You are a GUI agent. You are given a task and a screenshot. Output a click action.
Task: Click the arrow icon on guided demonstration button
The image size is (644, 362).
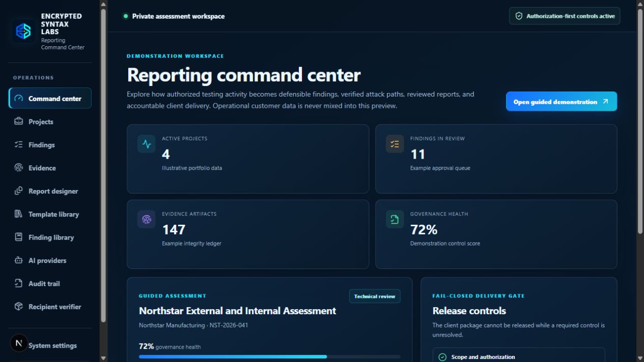click(x=605, y=102)
